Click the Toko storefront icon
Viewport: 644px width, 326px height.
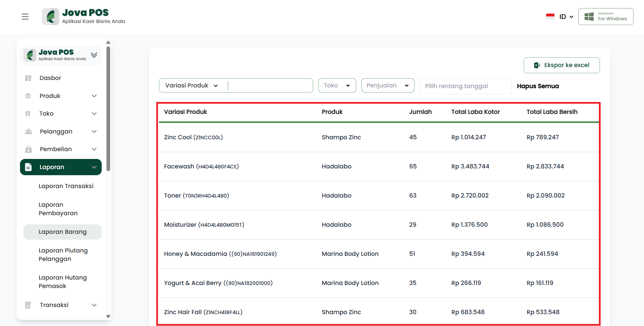coord(28,114)
